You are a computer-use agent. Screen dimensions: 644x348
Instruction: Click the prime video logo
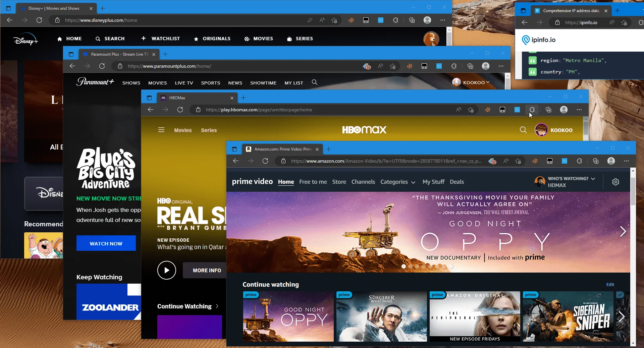(x=252, y=181)
